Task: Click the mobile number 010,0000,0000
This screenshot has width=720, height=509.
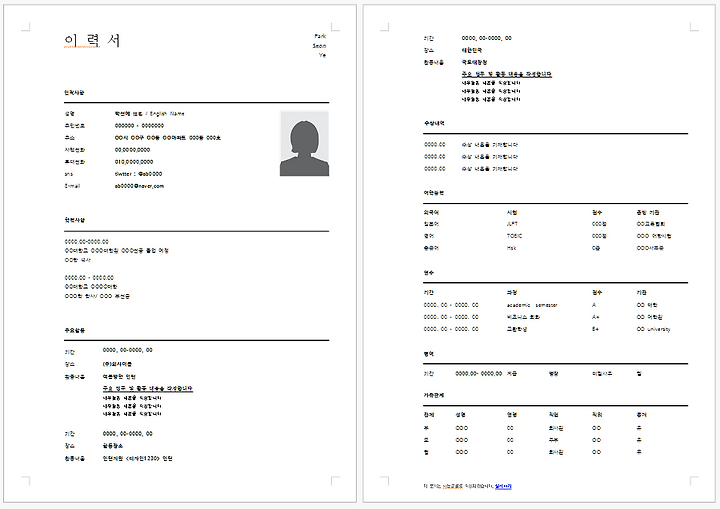Action: 134,162
